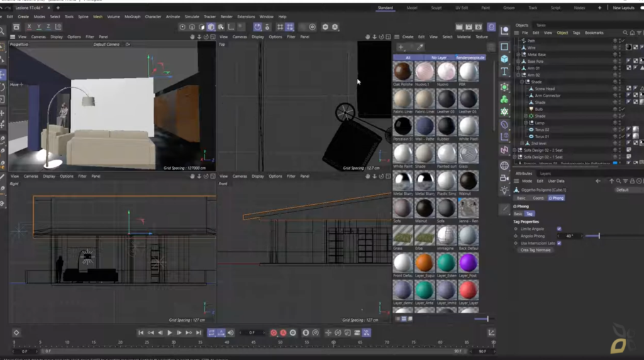644x360 pixels.
Task: Open the Floor/Sky environment tool
Action: tap(504, 166)
